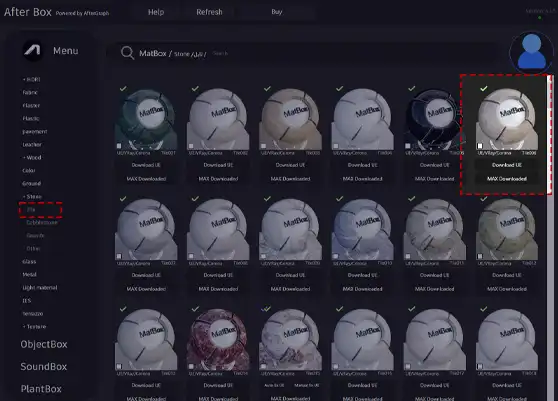
Task: Click the green checkmark on highlighted Tile006
Action: (484, 89)
